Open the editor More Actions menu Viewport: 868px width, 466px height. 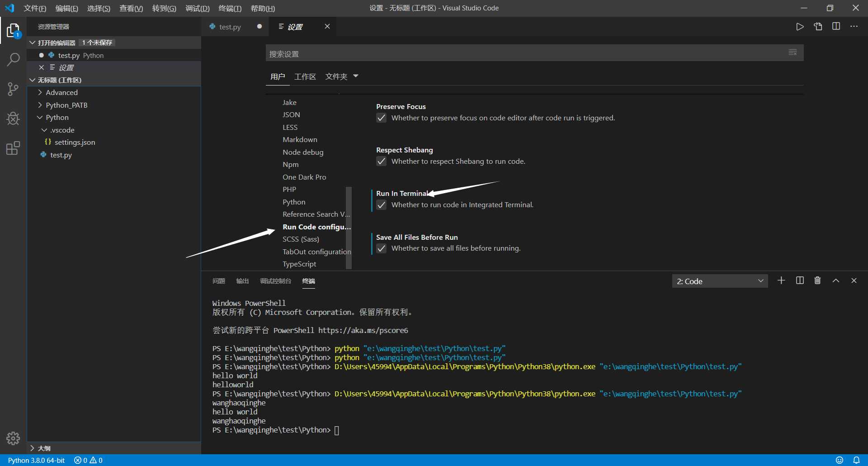[854, 27]
